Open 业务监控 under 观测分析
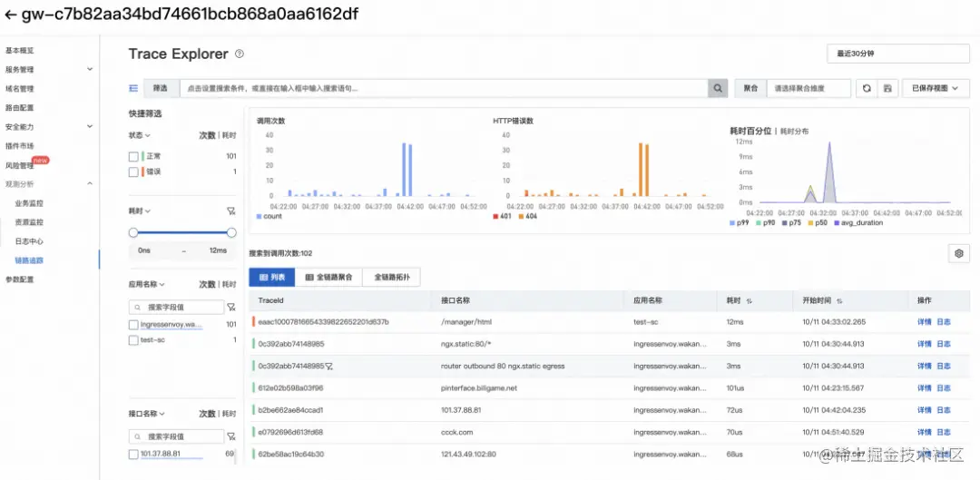The height and width of the screenshot is (480, 980). pos(29,203)
